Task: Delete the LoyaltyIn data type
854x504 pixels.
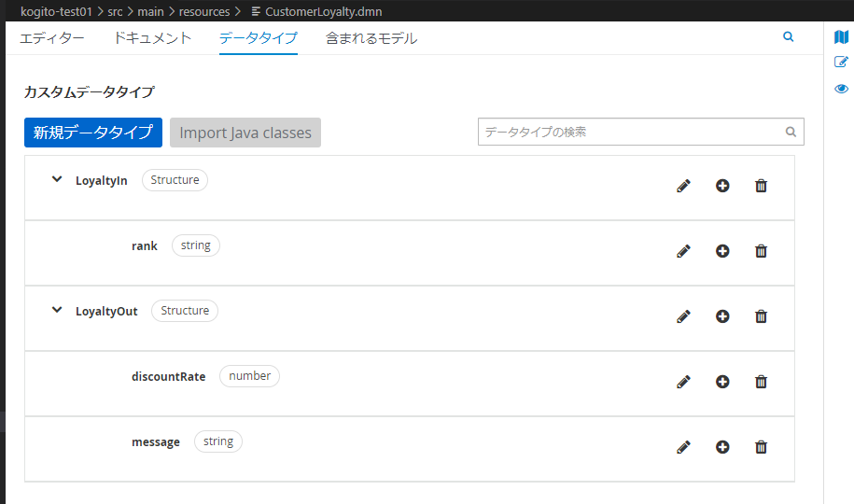Action: [761, 186]
